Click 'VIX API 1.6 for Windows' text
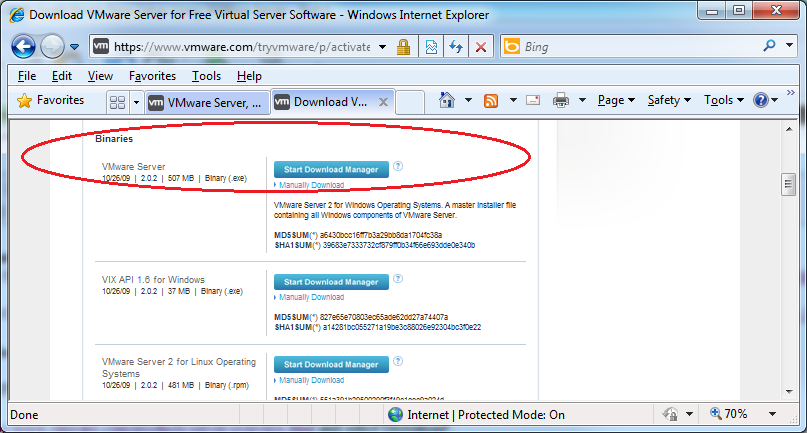This screenshot has height=433, width=807. (153, 280)
